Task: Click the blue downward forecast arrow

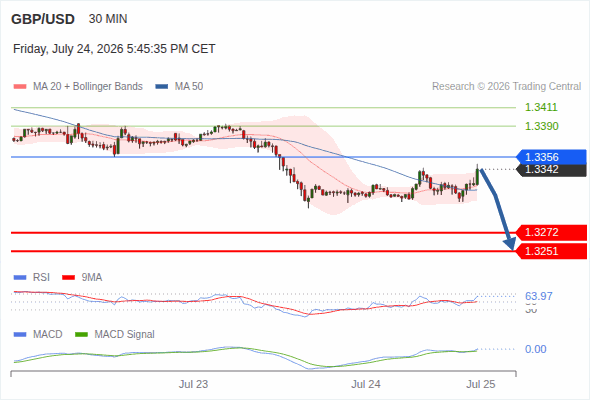Action: click(x=498, y=209)
